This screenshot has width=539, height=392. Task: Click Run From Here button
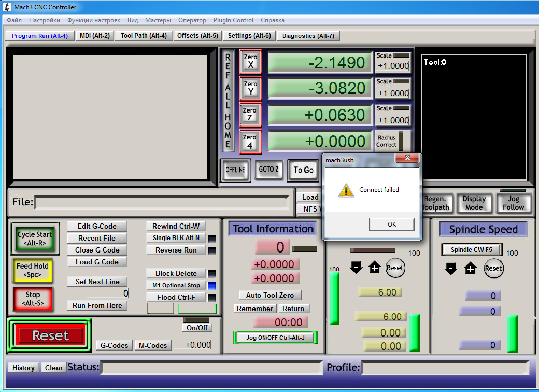click(97, 305)
